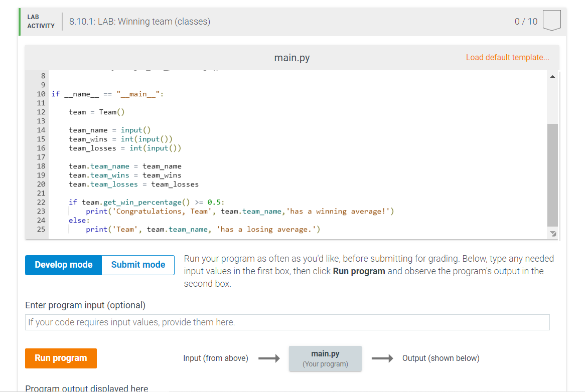Click line number 22 in gutter
Image resolution: width=585 pixels, height=392 pixels.
tap(41, 203)
